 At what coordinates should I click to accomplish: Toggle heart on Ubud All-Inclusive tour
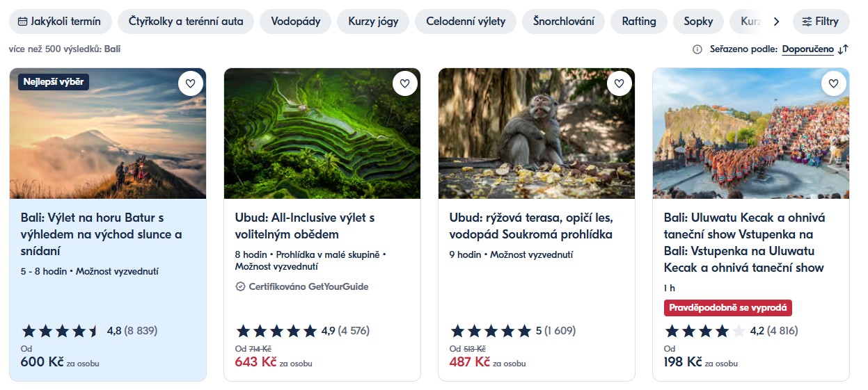click(x=405, y=84)
